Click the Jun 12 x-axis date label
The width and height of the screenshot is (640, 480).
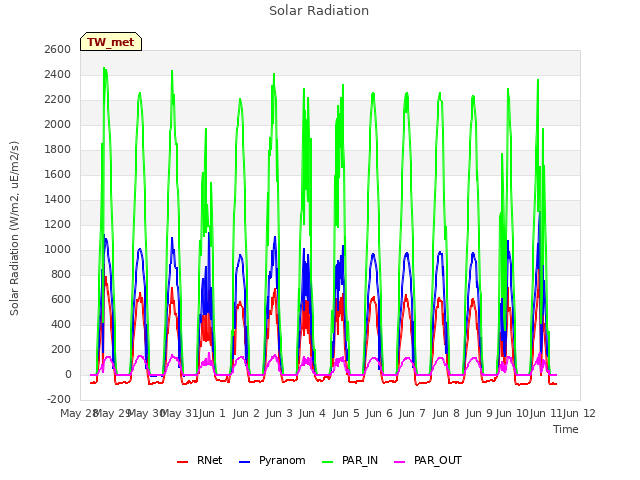(x=579, y=413)
